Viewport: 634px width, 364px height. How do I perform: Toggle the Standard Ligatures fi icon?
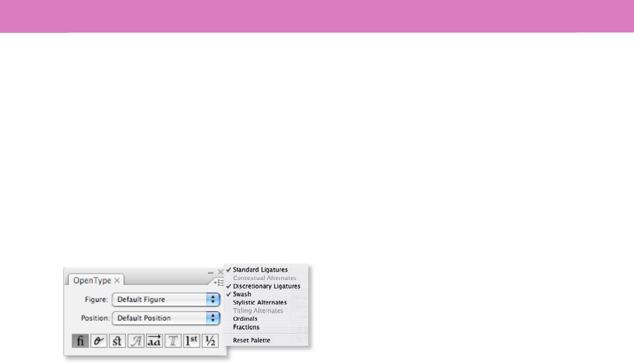tap(80, 341)
